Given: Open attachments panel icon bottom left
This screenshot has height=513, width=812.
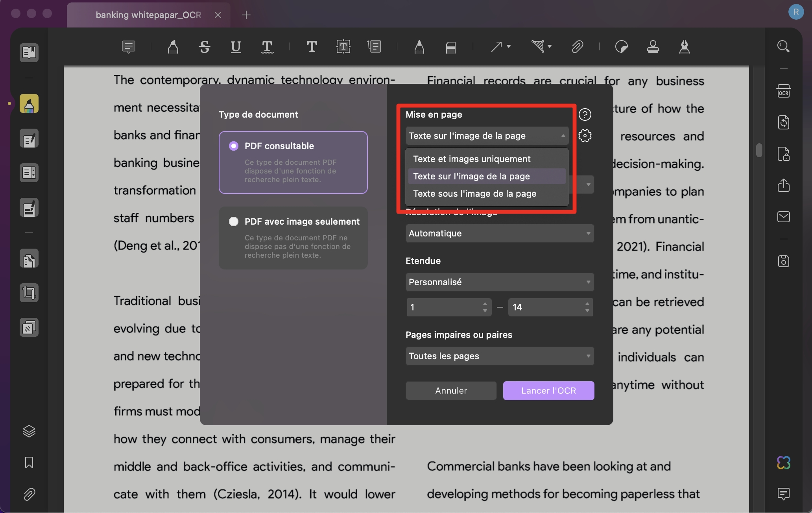Looking at the screenshot, I should (29, 494).
